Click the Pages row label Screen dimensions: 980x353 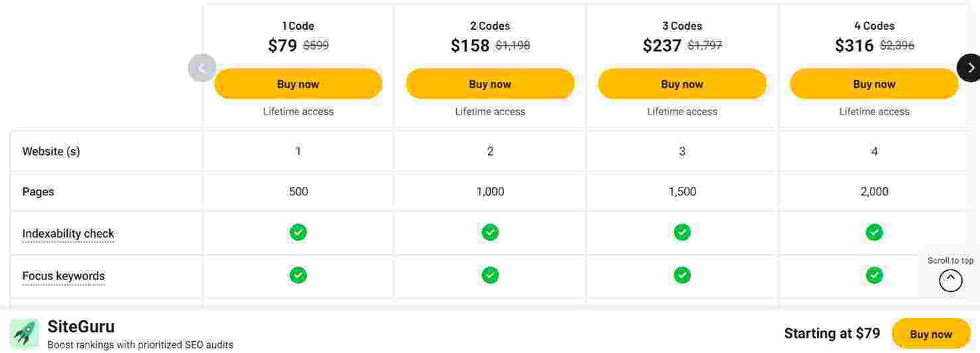tap(38, 191)
